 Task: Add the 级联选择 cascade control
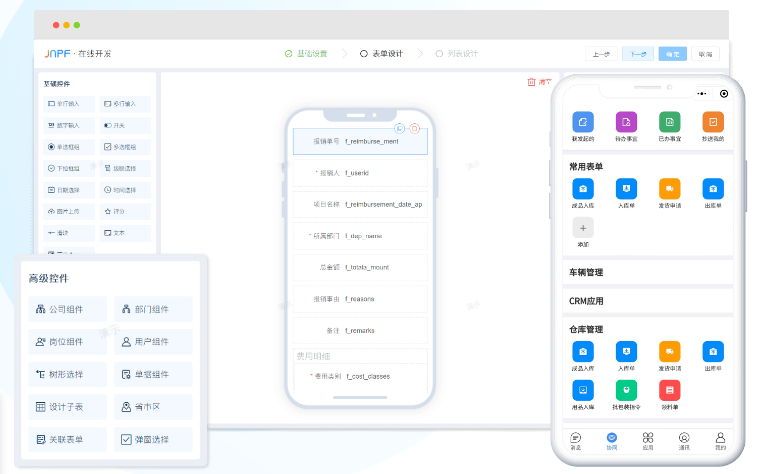tap(126, 168)
